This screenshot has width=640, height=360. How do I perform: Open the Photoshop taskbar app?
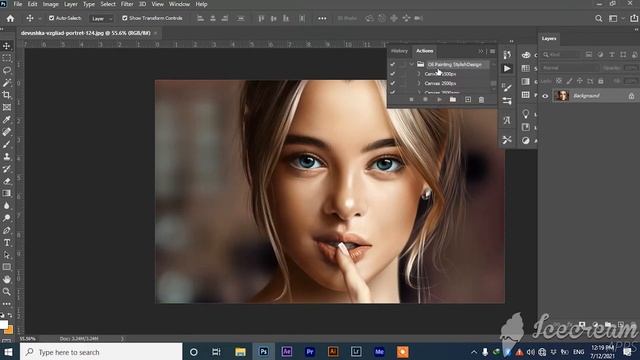264,351
